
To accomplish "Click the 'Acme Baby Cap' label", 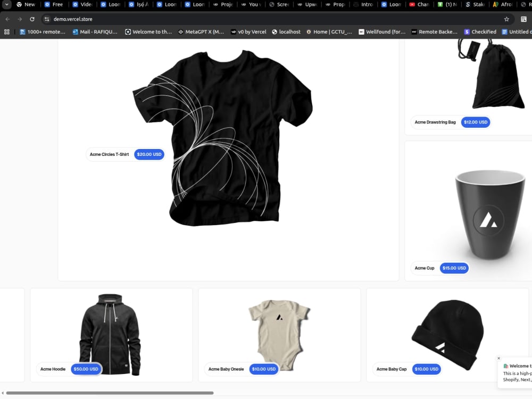I will pyautogui.click(x=392, y=369).
